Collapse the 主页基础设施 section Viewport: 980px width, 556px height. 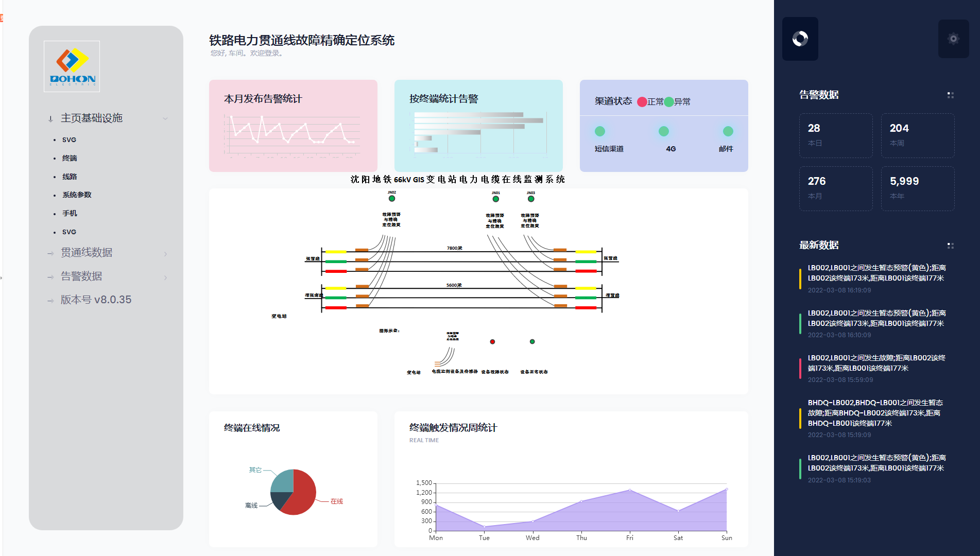(x=165, y=118)
